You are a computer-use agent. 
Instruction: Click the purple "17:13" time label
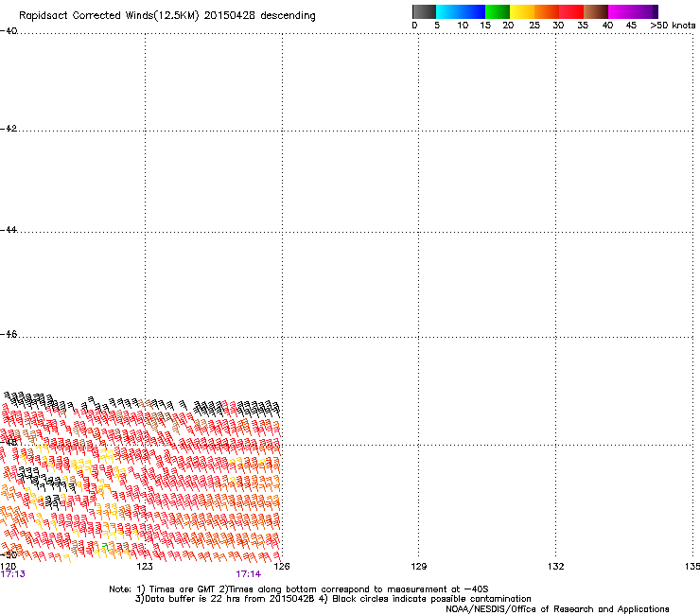13,574
